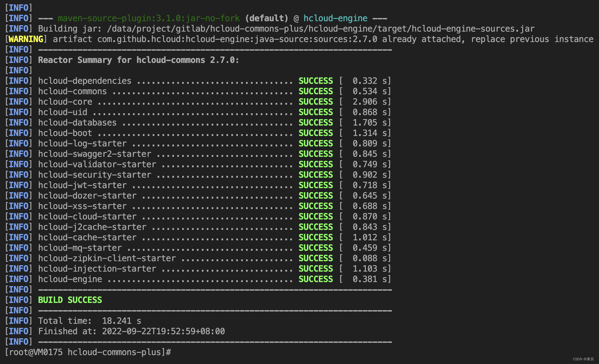The image size is (599, 364).
Task: Select hcloud-swagger2-starter text
Action: 95,154
